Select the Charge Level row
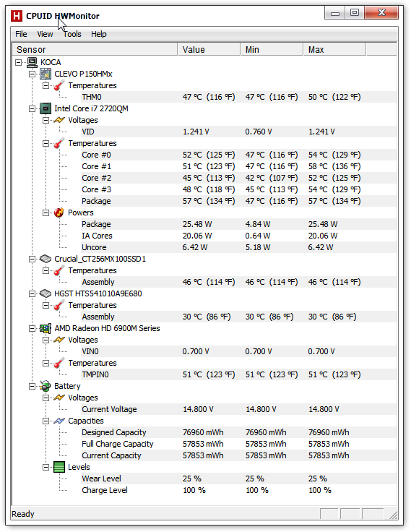Image resolution: width=411 pixels, height=532 pixels. pos(239,490)
